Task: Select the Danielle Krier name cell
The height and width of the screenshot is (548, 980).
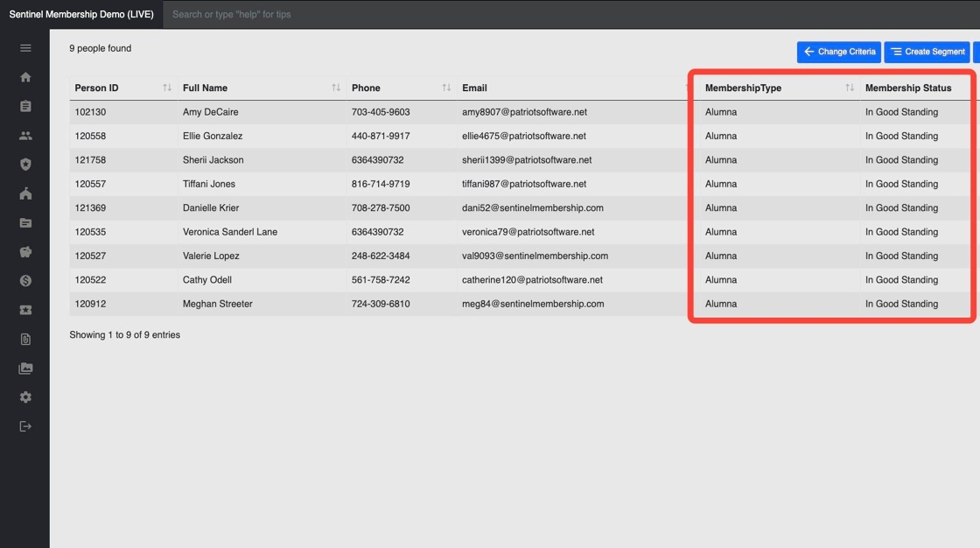Action: click(211, 207)
